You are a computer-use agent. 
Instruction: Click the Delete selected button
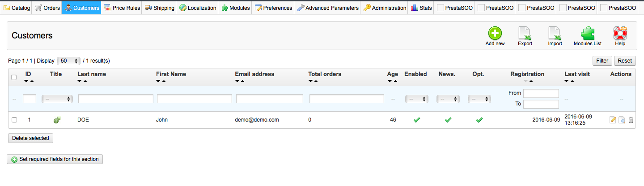point(30,138)
